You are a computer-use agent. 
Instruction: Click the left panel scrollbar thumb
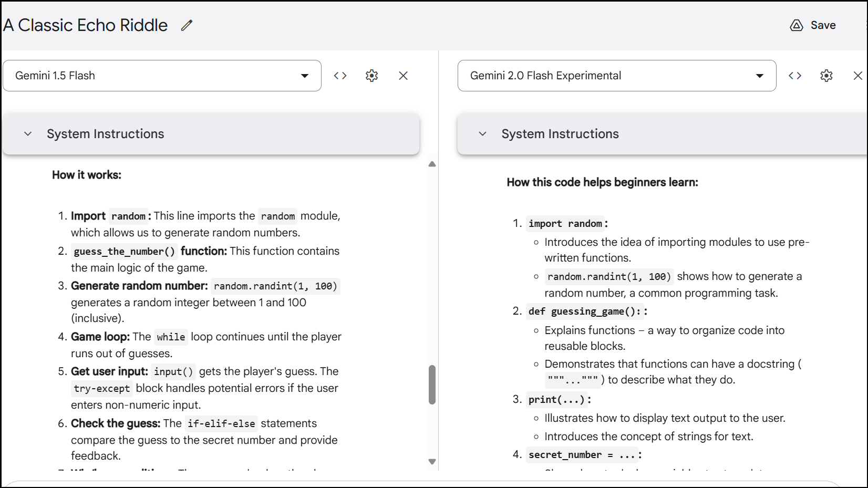432,385
